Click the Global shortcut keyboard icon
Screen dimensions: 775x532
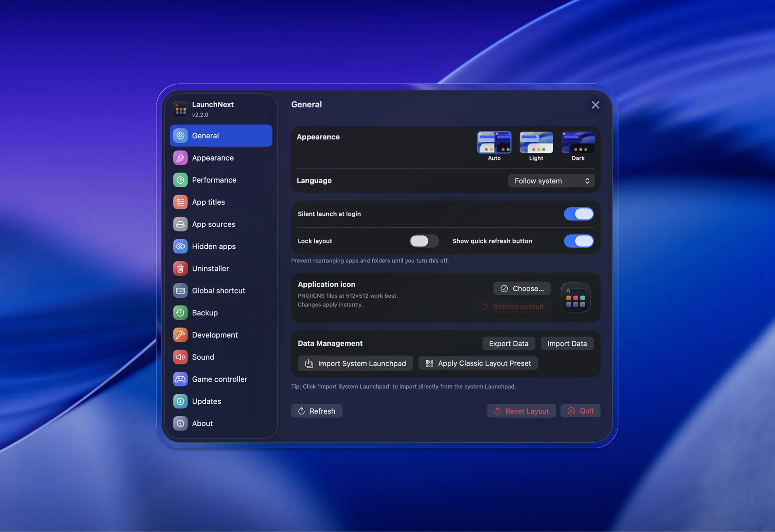[x=180, y=291]
